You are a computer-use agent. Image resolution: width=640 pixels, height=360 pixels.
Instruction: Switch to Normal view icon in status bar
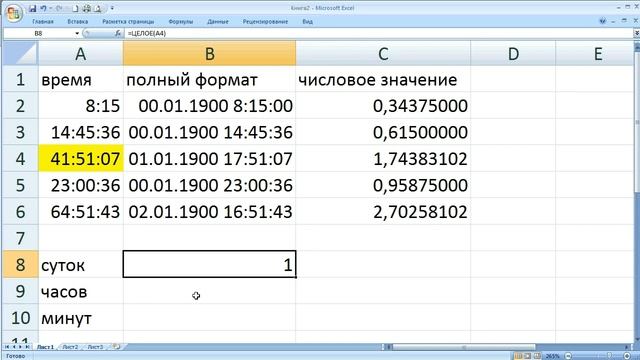click(x=518, y=356)
